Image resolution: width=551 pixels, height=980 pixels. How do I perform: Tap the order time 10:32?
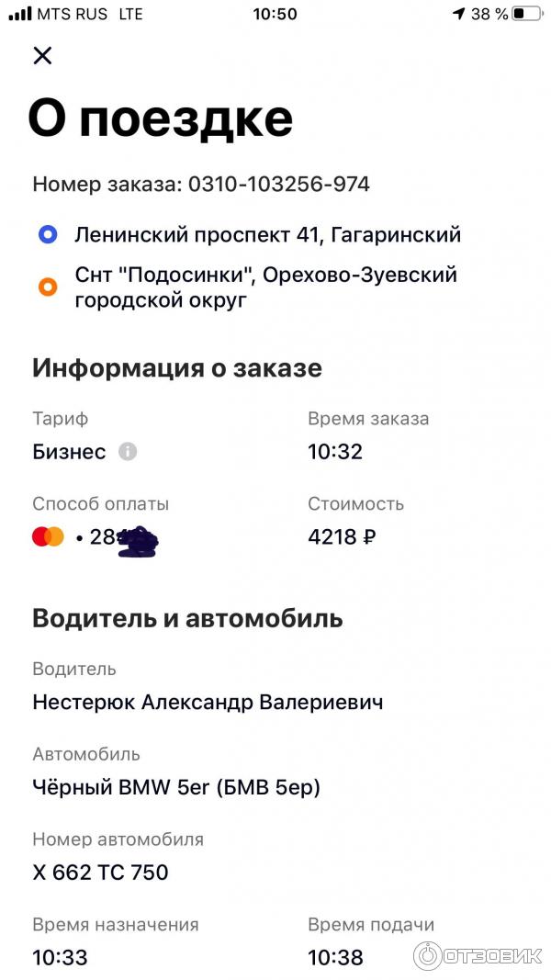[x=335, y=452]
